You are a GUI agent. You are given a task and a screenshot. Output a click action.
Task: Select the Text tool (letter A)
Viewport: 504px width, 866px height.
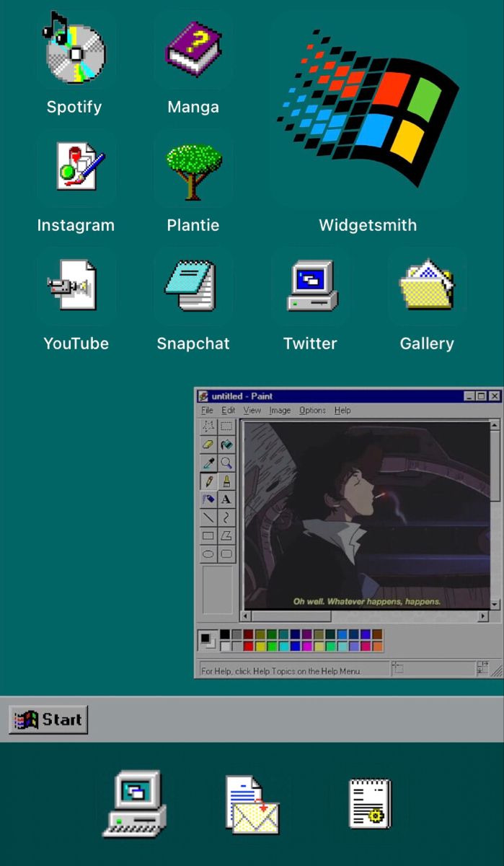click(x=226, y=499)
